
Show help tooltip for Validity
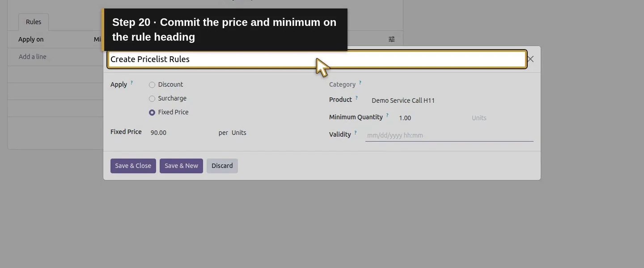coord(356,133)
